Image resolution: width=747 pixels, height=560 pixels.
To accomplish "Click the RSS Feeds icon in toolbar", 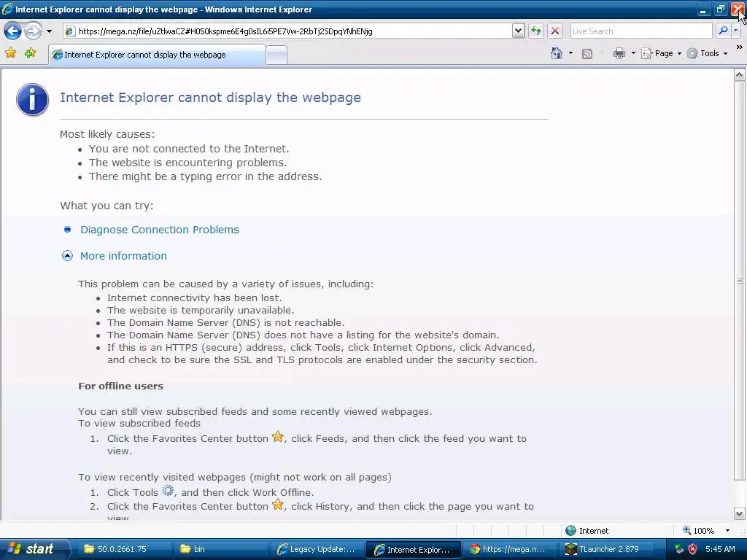I will (x=587, y=54).
